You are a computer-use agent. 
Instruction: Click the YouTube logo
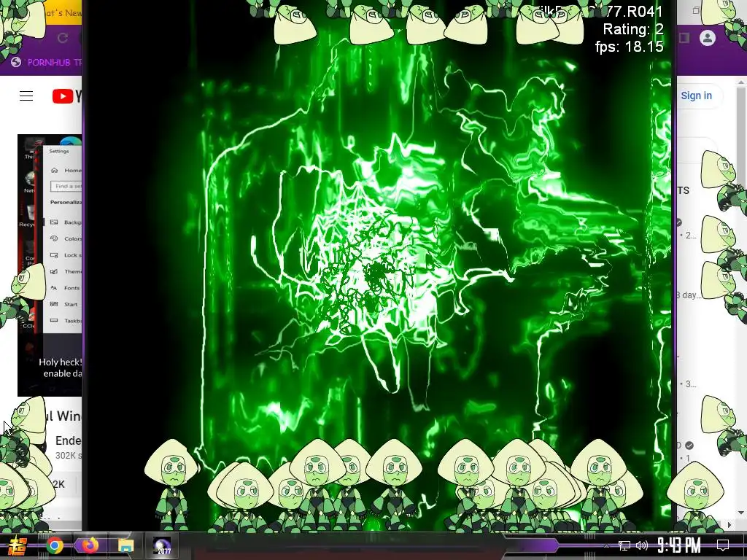click(66, 96)
